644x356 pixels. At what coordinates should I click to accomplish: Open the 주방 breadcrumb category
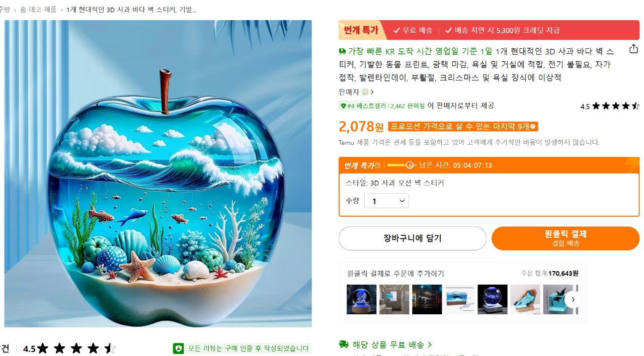[x=5, y=10]
